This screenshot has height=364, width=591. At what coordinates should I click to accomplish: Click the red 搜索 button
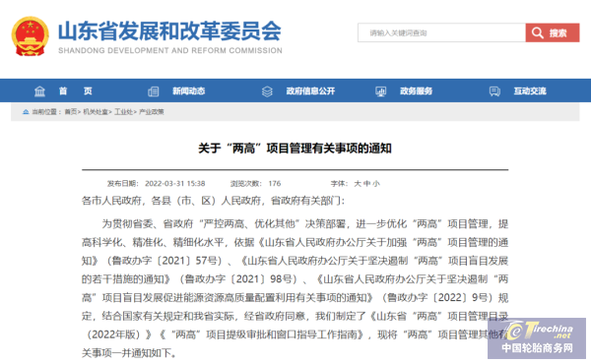tap(553, 32)
